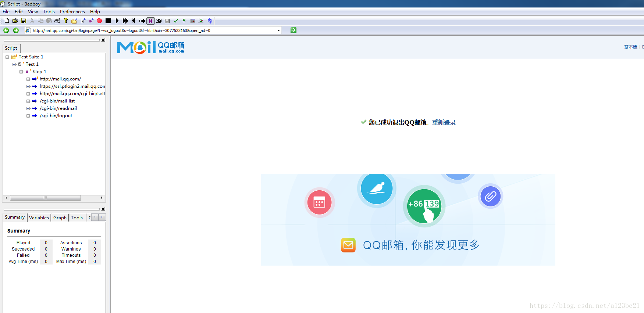Close the Summary panel with its X
Image resolution: width=644 pixels, height=313 pixels.
103,209
